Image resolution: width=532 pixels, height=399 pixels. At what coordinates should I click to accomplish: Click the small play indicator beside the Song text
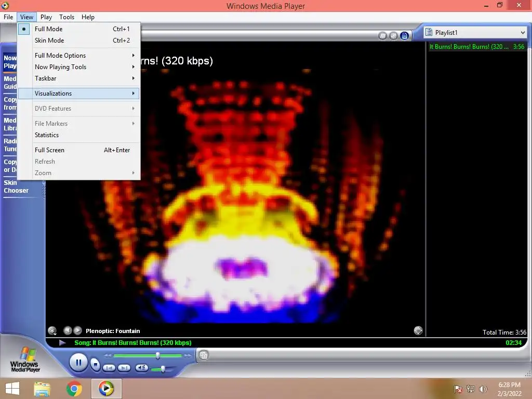(62, 343)
